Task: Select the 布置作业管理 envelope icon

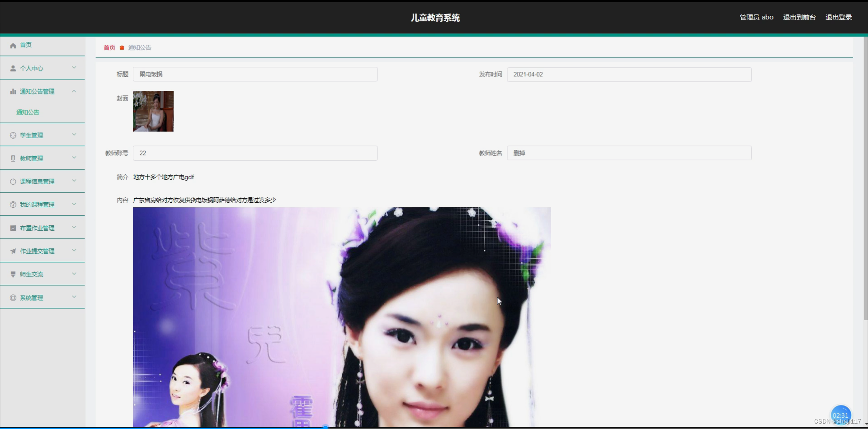Action: tap(13, 228)
